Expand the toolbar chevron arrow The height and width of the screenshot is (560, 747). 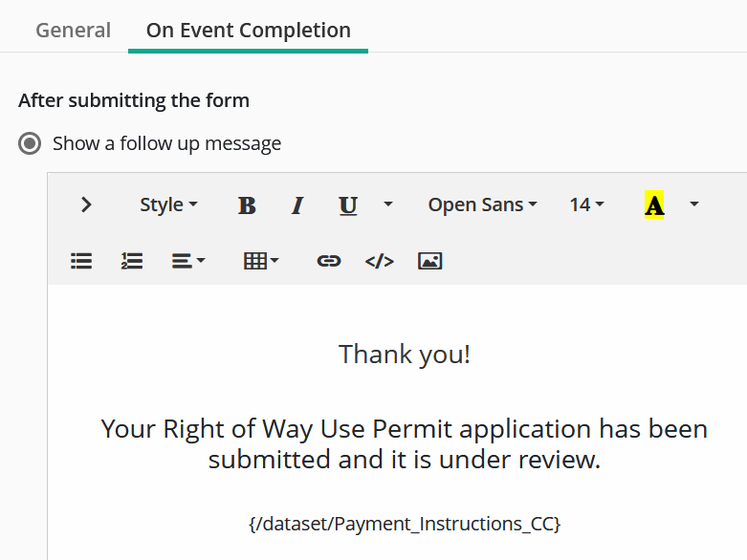tap(87, 205)
